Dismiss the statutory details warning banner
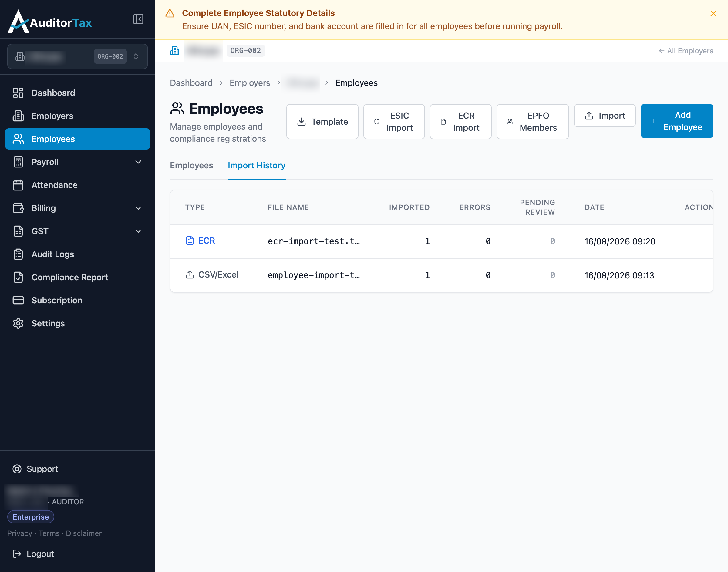Viewport: 728px width, 572px height. (713, 13)
